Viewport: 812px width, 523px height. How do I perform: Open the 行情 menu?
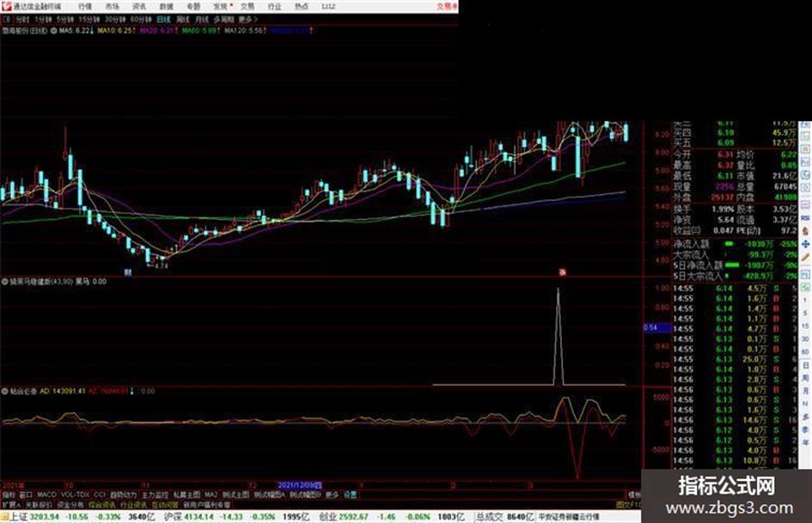coord(85,6)
